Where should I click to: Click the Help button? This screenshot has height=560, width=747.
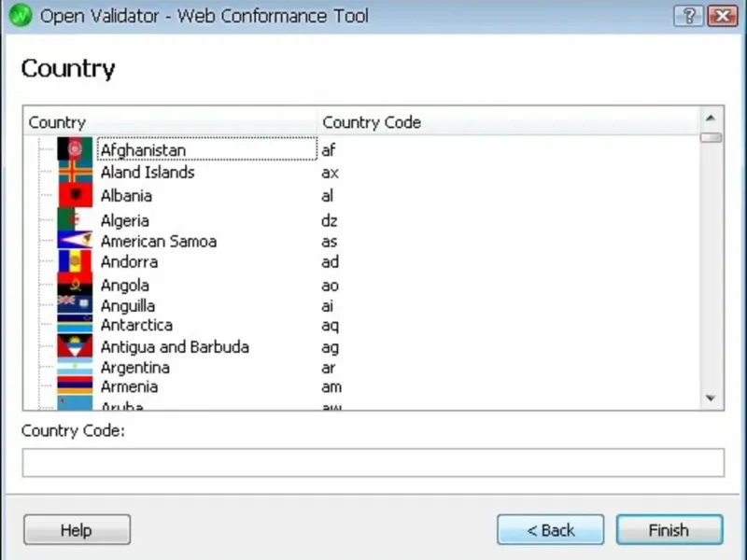pos(78,529)
